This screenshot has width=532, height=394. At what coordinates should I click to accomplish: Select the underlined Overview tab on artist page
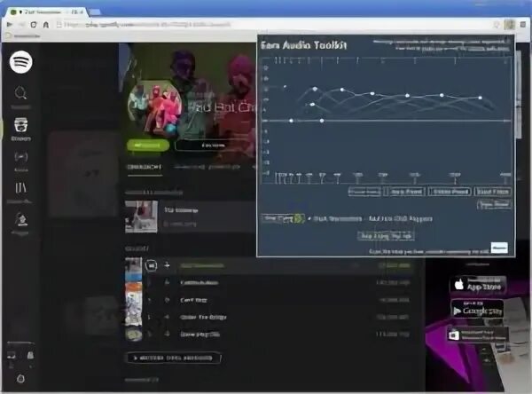point(145,167)
